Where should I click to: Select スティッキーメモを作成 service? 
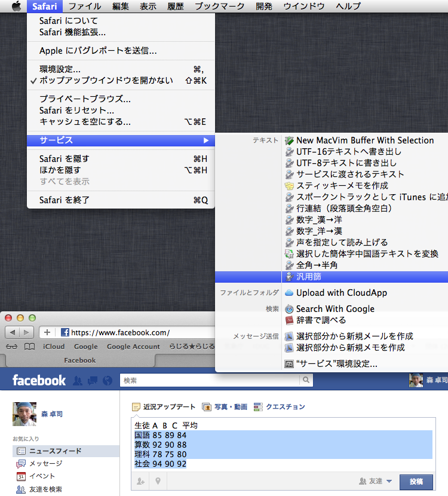(x=364, y=186)
